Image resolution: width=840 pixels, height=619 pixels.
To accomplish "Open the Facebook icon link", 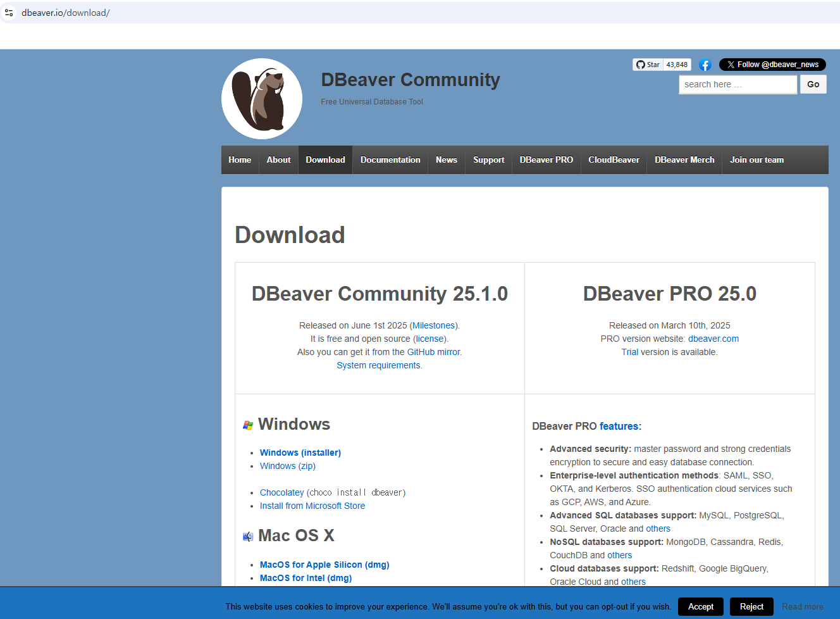I will pos(705,65).
